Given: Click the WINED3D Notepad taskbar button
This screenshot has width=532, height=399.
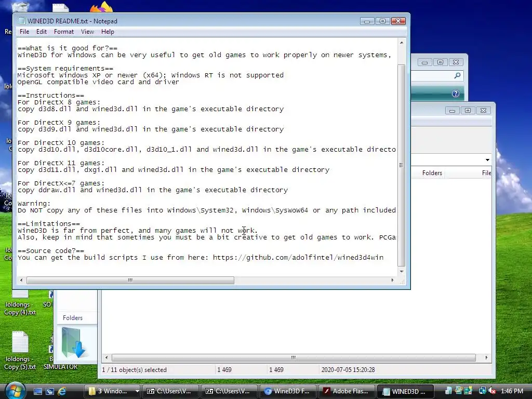Looking at the screenshot, I should [x=405, y=391].
